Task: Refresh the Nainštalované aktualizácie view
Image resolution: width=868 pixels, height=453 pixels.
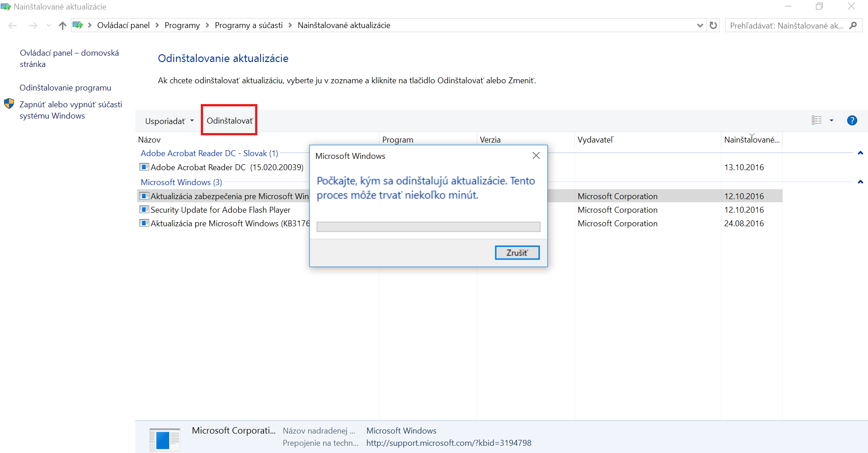Action: 713,25
